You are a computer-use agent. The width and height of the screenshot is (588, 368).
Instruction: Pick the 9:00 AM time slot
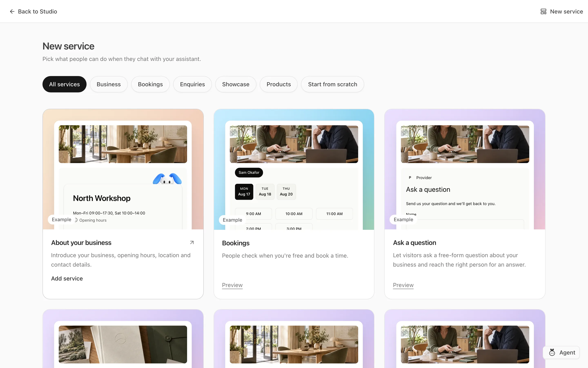(x=253, y=214)
